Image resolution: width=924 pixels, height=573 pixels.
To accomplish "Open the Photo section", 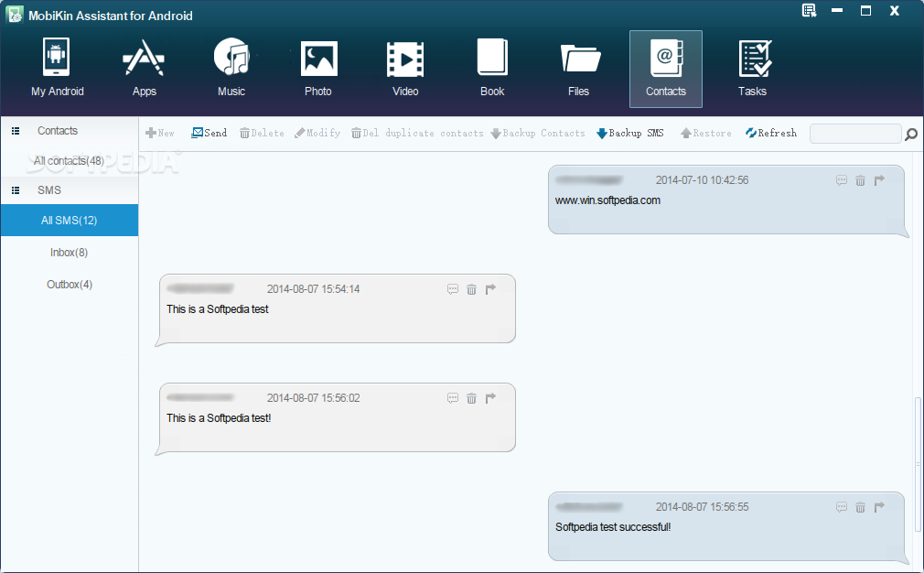I will (318, 68).
